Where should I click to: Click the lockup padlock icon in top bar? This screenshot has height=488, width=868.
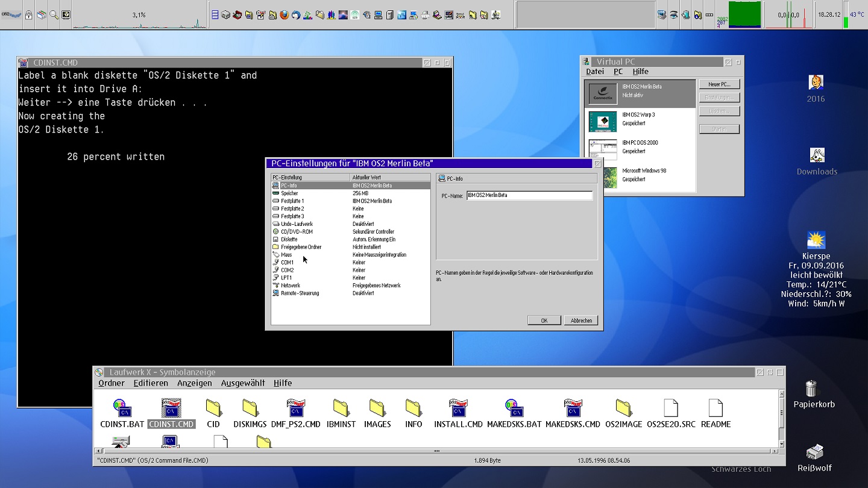[x=28, y=14]
